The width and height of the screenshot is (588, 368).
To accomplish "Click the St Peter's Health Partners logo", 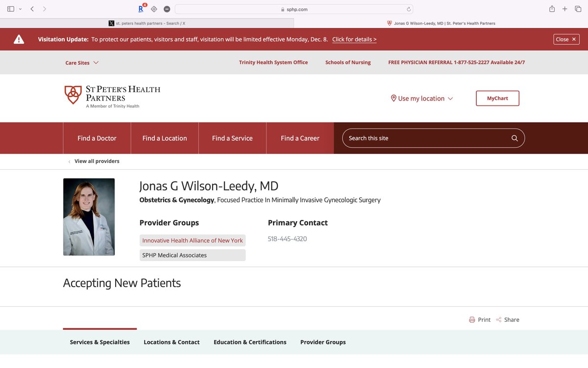I will tap(113, 96).
